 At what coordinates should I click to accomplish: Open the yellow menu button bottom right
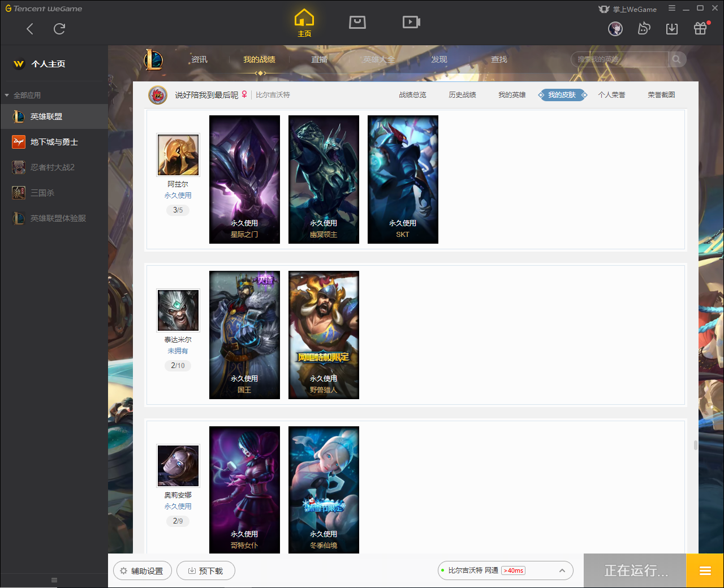tap(705, 570)
